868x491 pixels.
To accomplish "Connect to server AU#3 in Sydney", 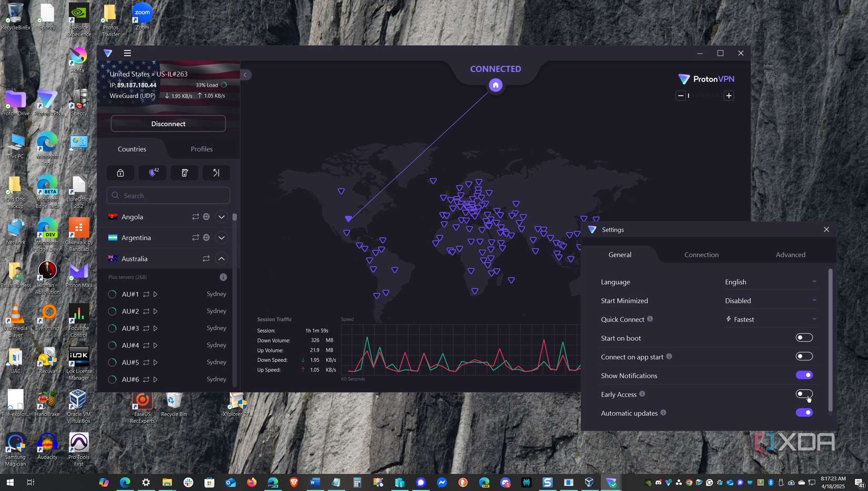I will [156, 328].
